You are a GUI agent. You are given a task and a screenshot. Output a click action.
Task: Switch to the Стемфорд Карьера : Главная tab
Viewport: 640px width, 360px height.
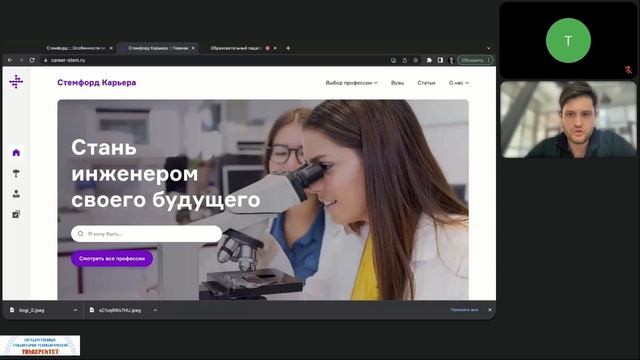(x=158, y=48)
